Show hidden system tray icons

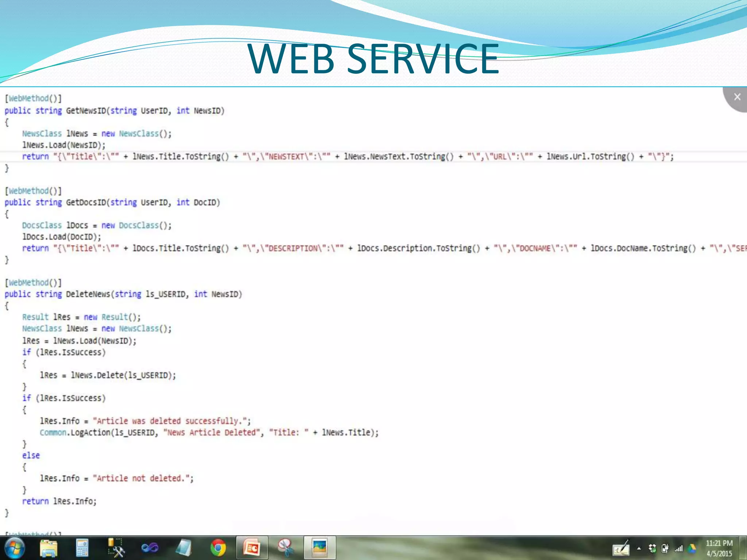639,548
